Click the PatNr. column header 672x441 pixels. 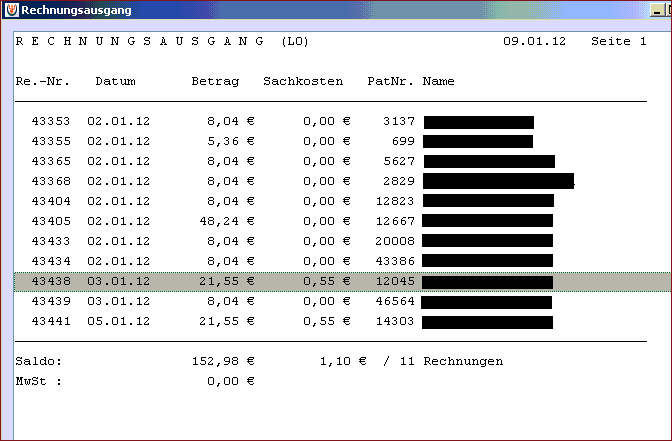[390, 81]
